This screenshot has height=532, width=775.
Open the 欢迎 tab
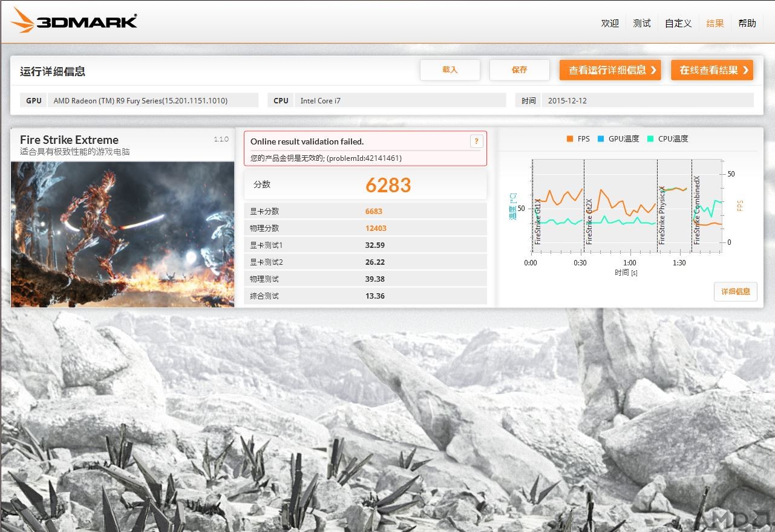[x=610, y=23]
